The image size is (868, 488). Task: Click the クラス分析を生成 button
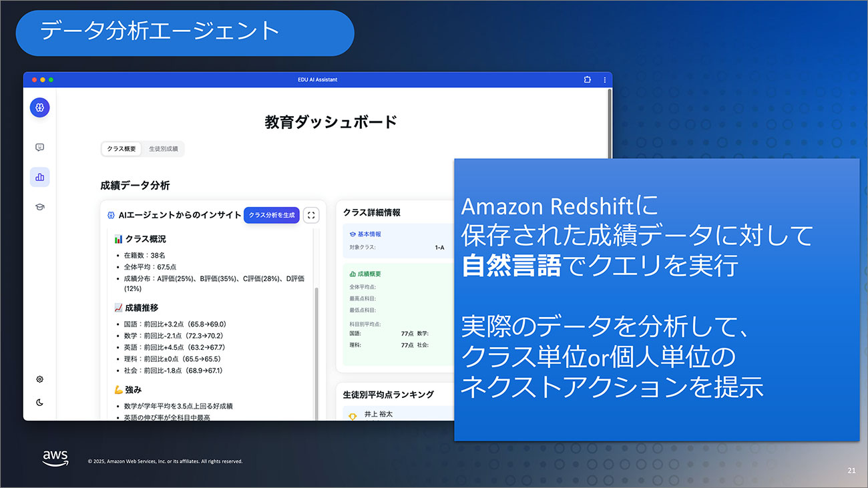271,215
